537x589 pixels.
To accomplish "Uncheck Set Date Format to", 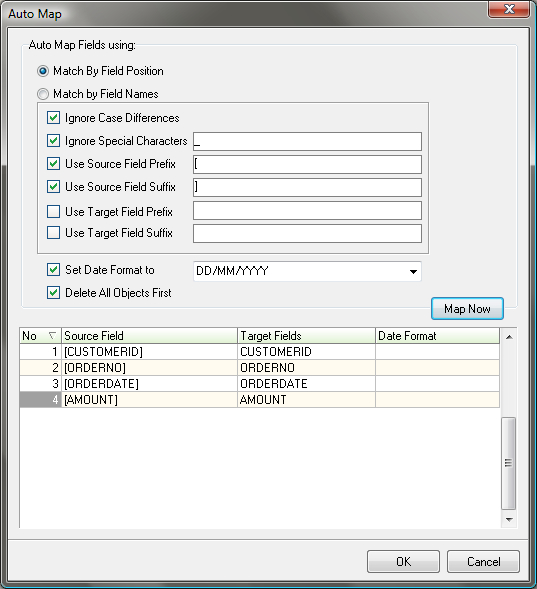I will [53, 270].
